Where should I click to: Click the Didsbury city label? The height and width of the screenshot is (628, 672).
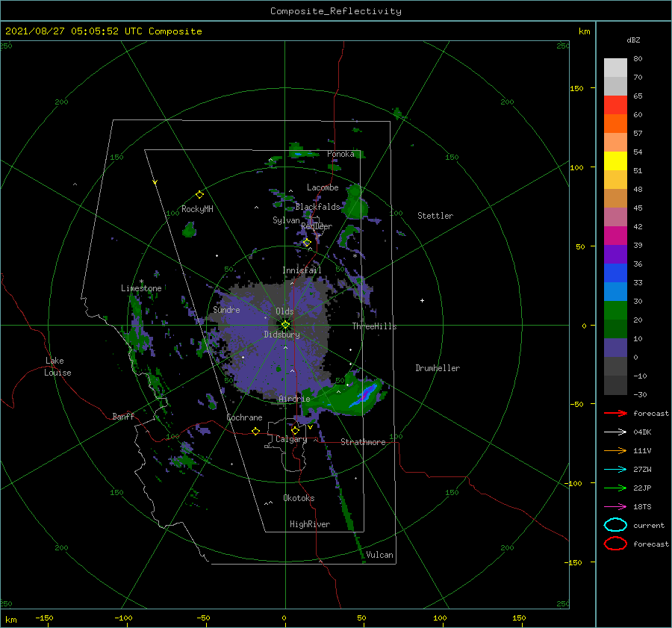click(281, 335)
